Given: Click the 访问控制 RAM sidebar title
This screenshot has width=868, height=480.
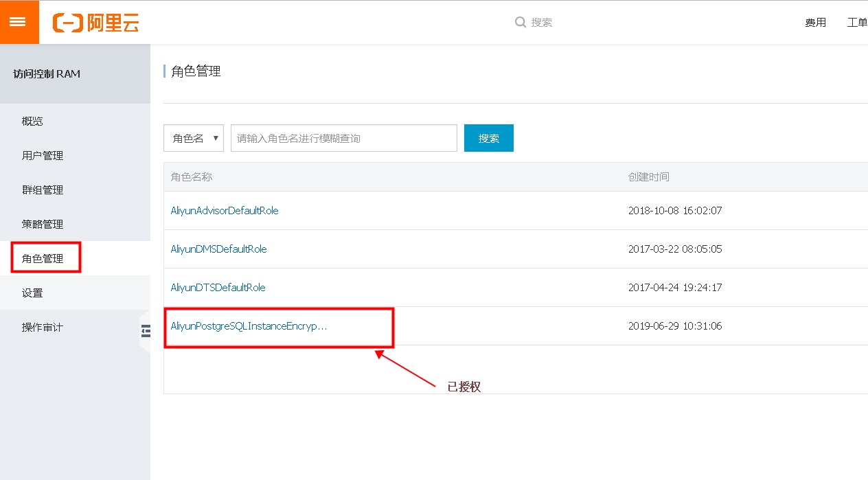Looking at the screenshot, I should 47,73.
